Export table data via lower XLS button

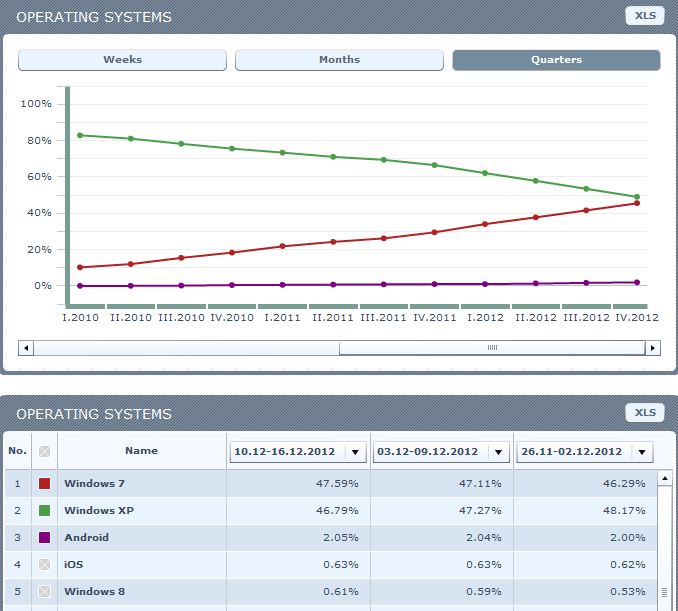pyautogui.click(x=644, y=413)
